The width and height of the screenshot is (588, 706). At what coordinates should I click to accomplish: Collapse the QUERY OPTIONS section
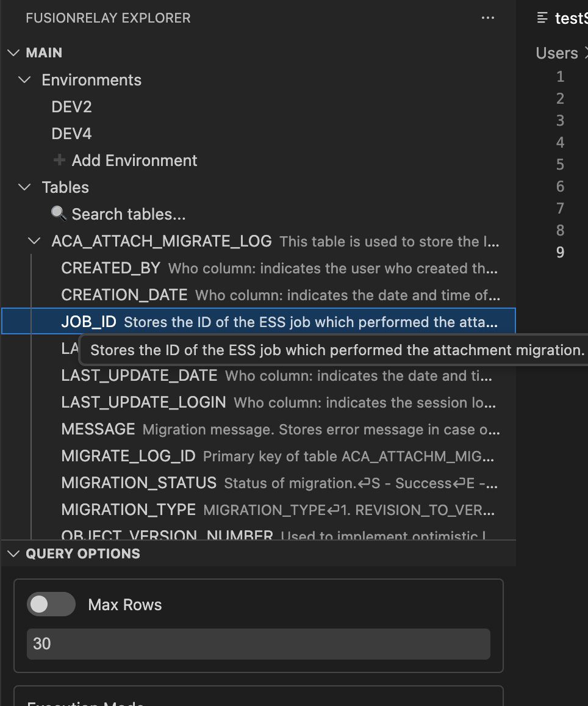tap(13, 553)
